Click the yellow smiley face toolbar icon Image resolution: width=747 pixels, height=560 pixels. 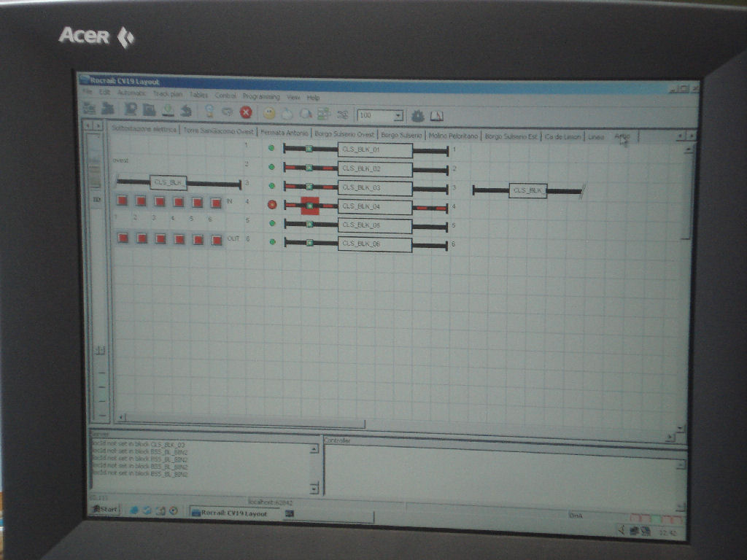(x=269, y=114)
